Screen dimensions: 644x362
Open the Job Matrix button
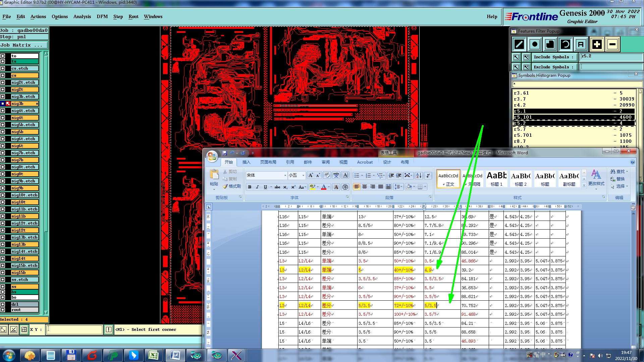coord(23,45)
